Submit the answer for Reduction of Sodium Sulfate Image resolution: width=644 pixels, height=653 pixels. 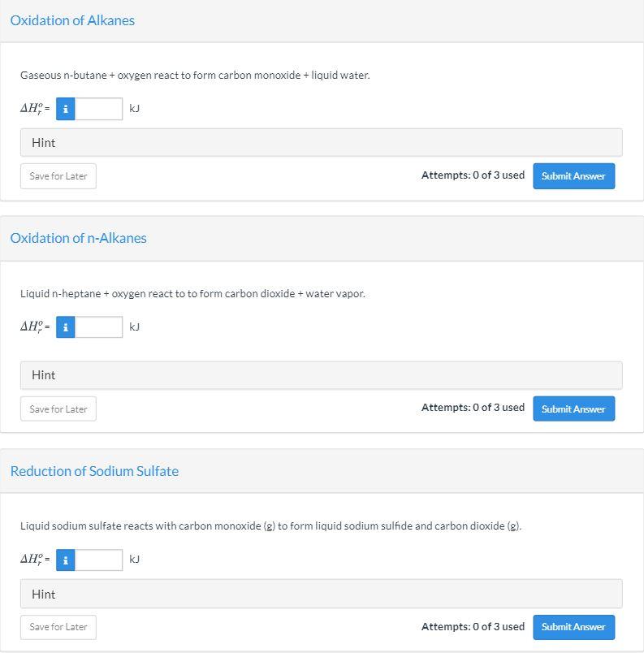[573, 626]
